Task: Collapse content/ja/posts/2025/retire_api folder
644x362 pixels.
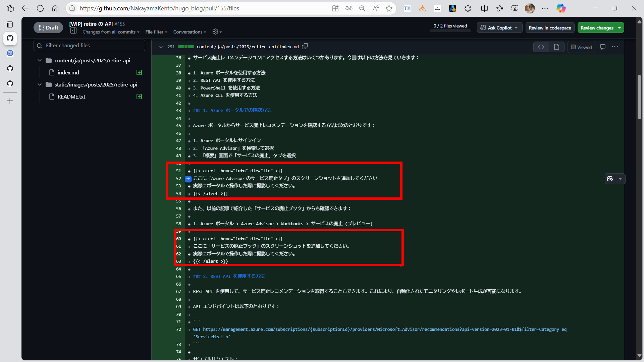Action: 40,60
